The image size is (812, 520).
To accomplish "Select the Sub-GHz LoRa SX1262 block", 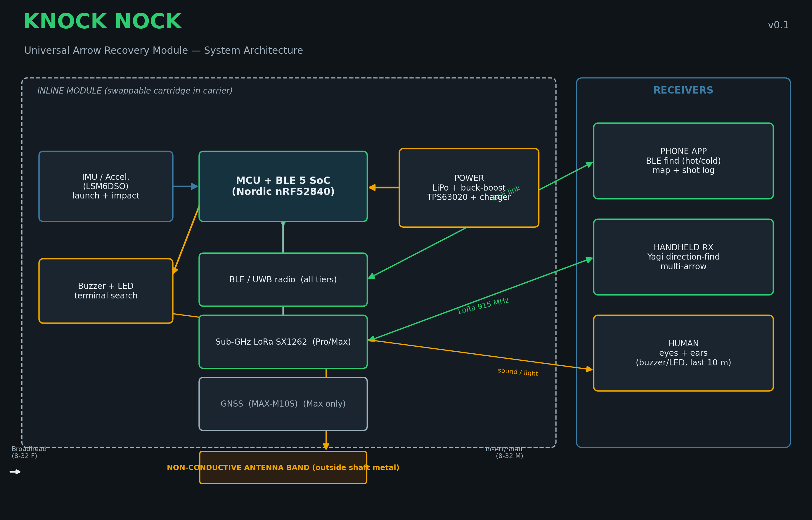I will point(283,342).
